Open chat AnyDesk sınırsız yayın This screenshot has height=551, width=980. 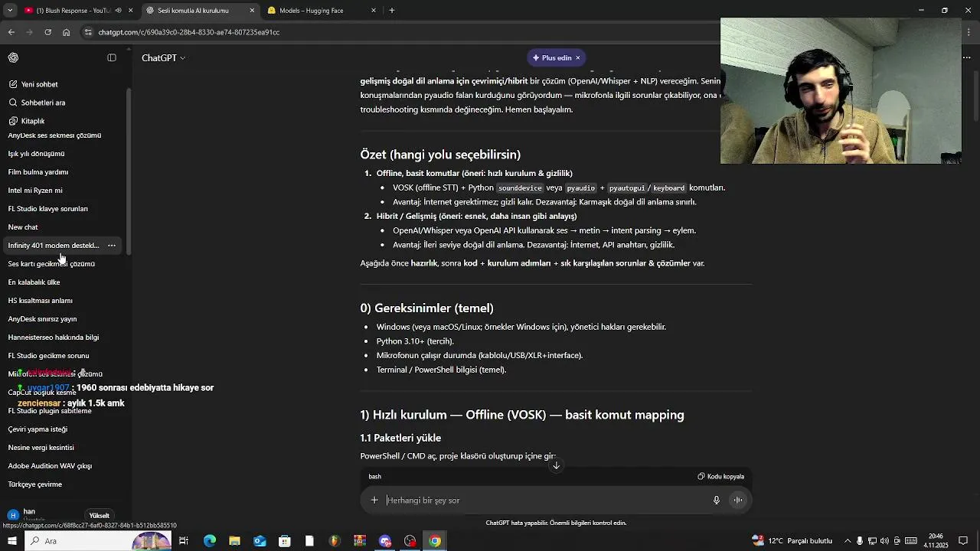(x=42, y=319)
